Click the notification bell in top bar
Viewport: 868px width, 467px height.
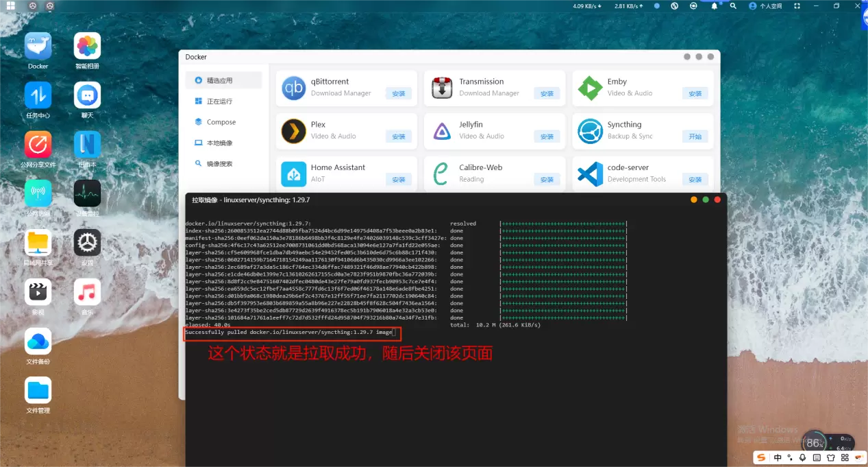coord(714,6)
